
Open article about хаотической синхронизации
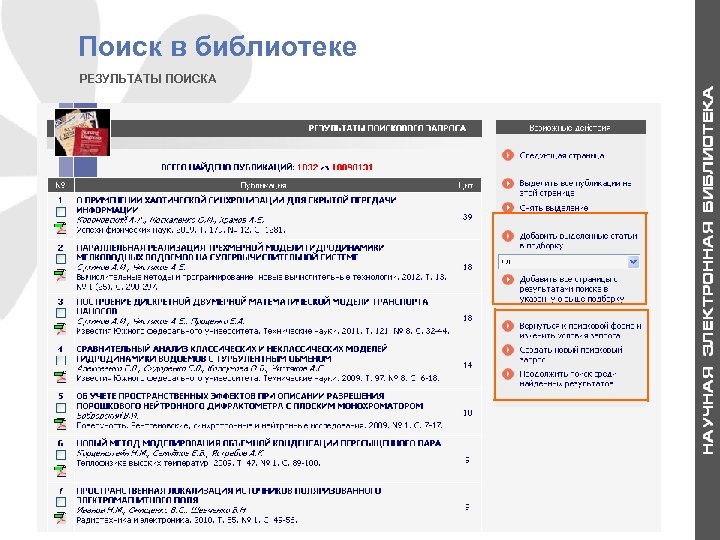point(236,205)
